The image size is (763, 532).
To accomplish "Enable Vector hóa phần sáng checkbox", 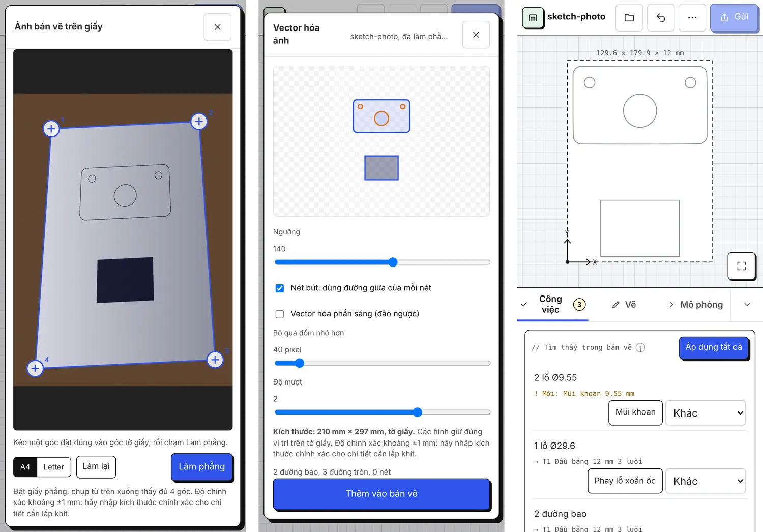I will point(280,314).
